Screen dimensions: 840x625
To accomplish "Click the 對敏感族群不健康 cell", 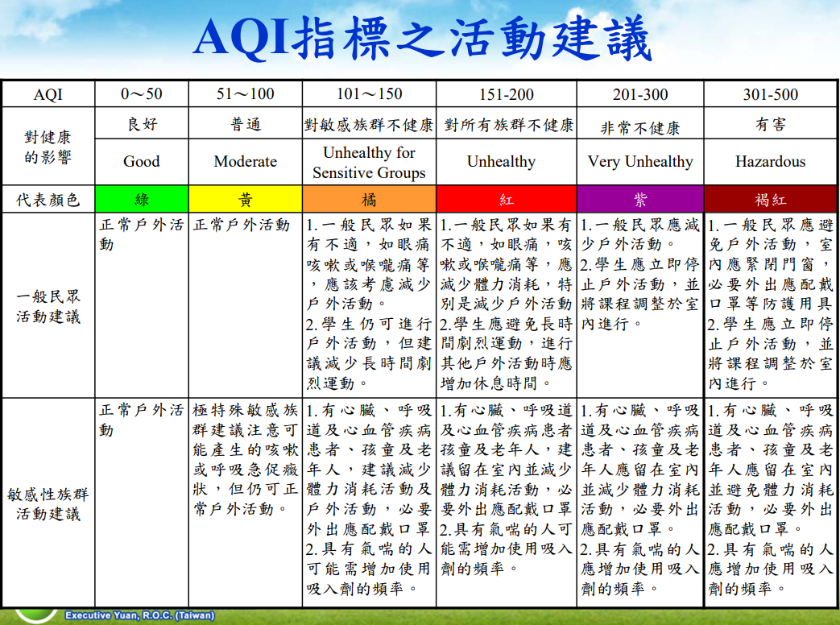I will tap(369, 124).
